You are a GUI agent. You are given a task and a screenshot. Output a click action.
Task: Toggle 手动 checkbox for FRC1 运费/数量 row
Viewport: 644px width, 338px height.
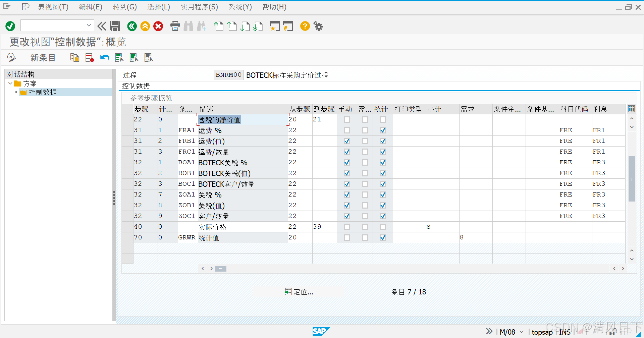pos(347,152)
